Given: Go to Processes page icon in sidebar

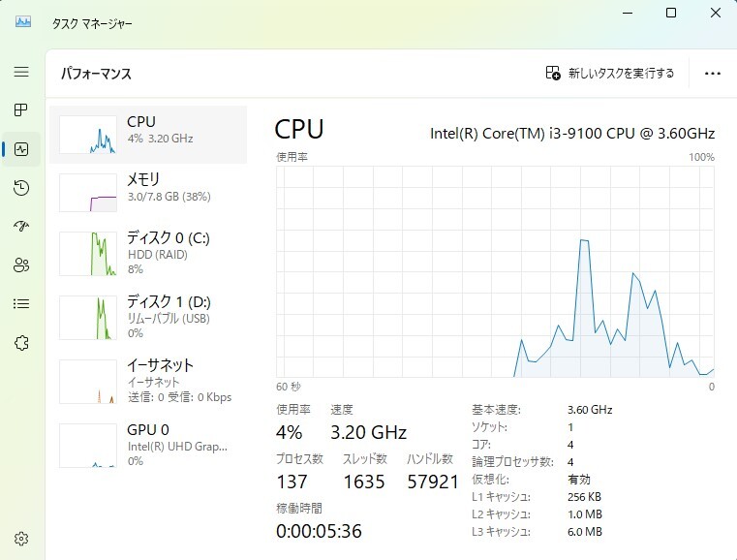Looking at the screenshot, I should click(x=21, y=110).
